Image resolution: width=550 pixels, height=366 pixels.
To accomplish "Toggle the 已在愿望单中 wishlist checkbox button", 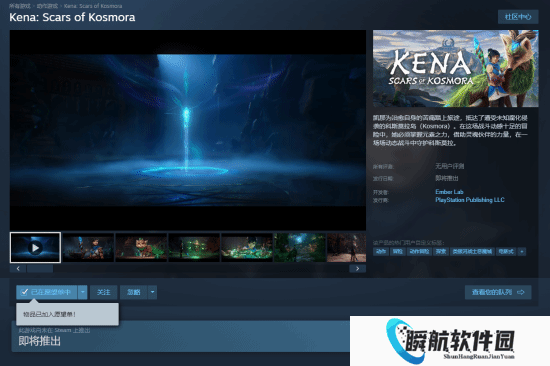I will [x=47, y=292].
